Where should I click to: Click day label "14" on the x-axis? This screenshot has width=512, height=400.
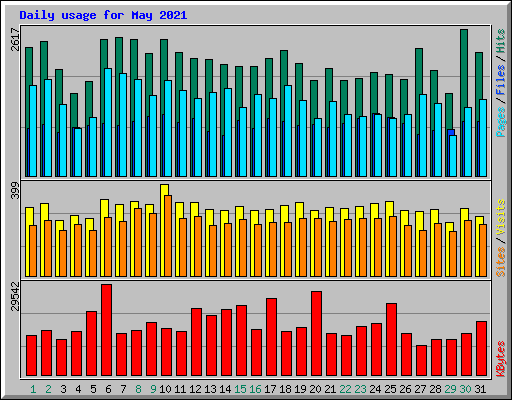[225, 389]
